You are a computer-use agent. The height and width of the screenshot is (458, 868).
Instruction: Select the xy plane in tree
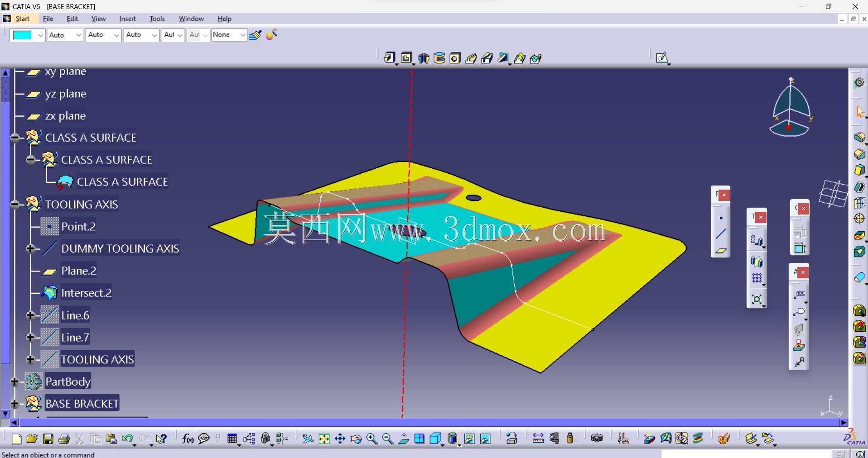pos(65,72)
